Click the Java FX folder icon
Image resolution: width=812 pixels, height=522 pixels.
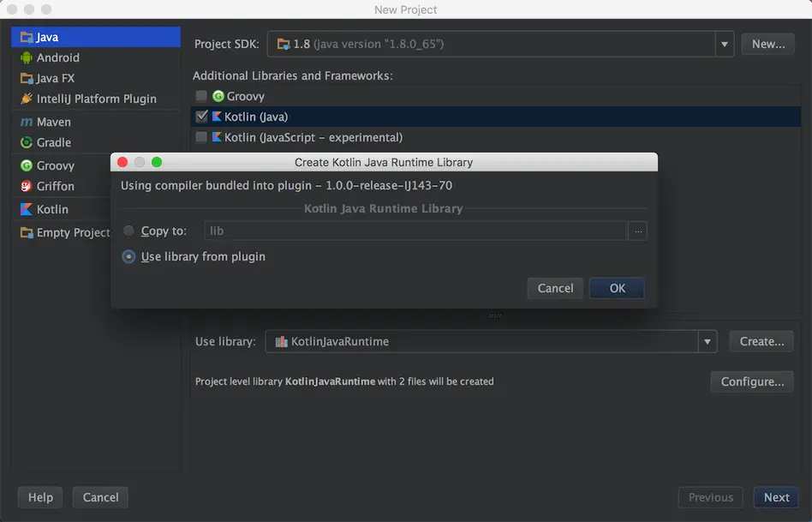tap(27, 78)
